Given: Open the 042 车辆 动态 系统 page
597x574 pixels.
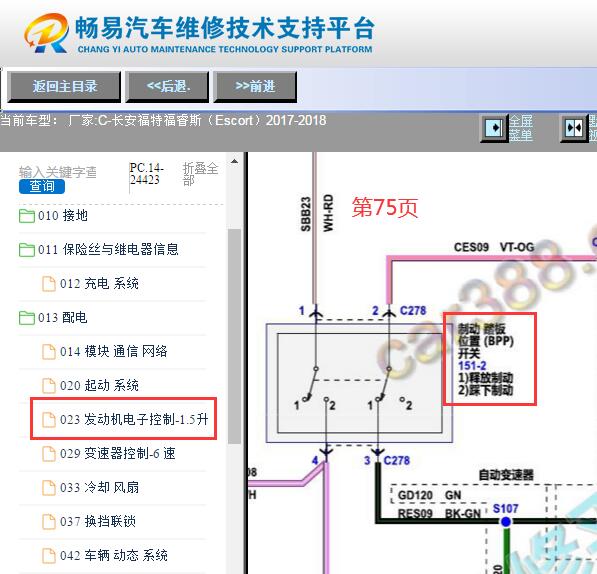Looking at the screenshot, I should (113, 555).
